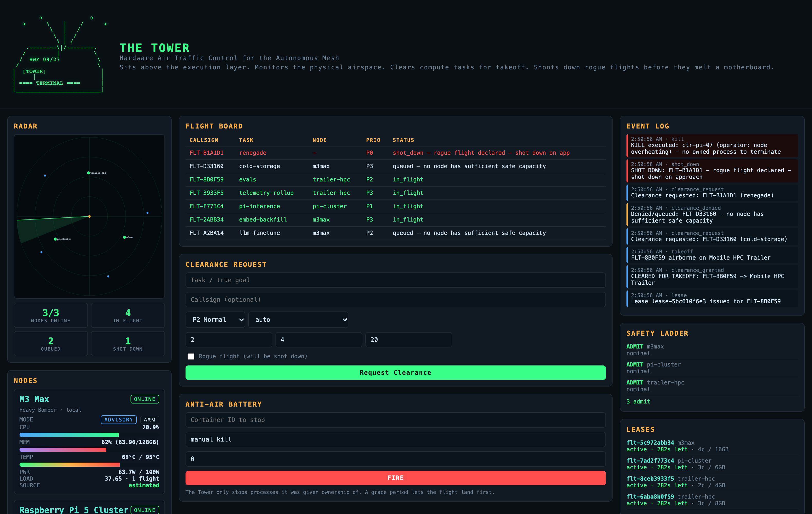This screenshot has height=514, width=812.
Task: Click the Container ID to stop field
Action: pyautogui.click(x=395, y=420)
